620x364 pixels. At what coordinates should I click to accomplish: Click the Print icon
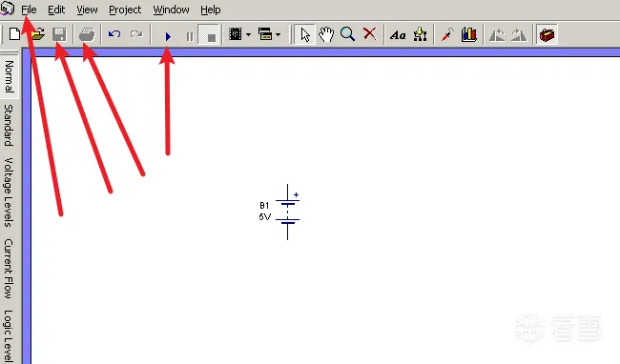tap(87, 34)
